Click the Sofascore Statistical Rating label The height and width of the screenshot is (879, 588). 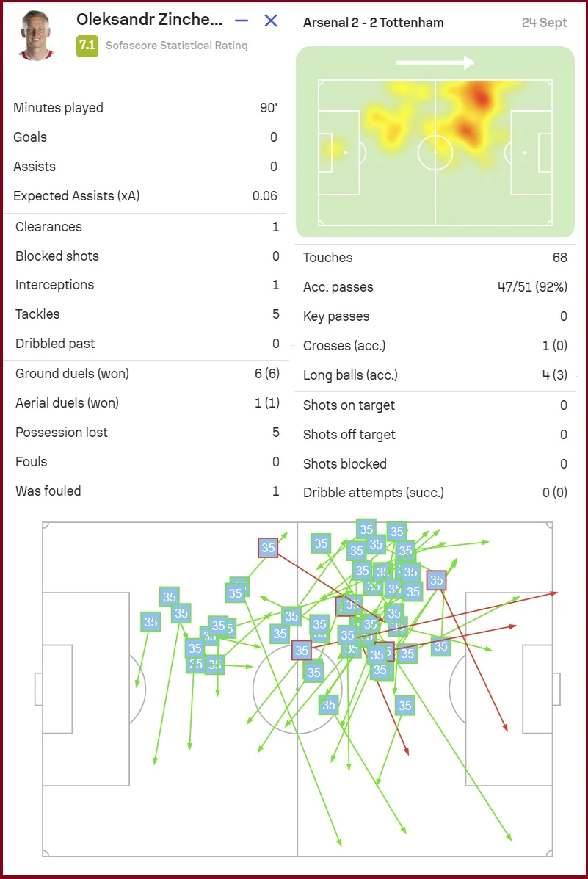pyautogui.click(x=176, y=46)
